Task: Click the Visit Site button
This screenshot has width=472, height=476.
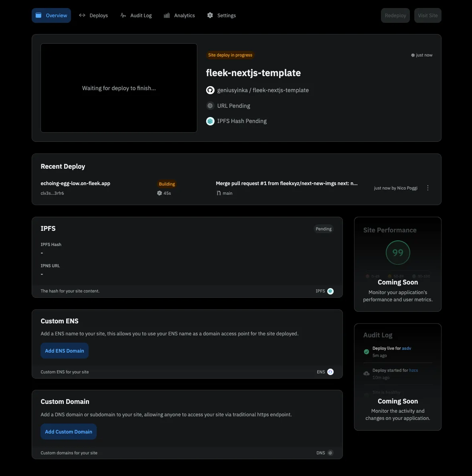Action: click(x=427, y=16)
